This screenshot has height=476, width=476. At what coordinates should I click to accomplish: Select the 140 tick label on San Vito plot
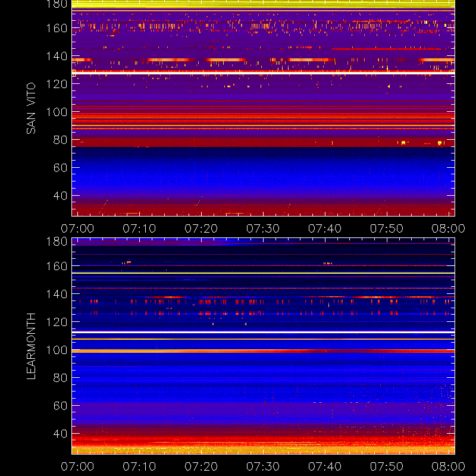pyautogui.click(x=57, y=56)
